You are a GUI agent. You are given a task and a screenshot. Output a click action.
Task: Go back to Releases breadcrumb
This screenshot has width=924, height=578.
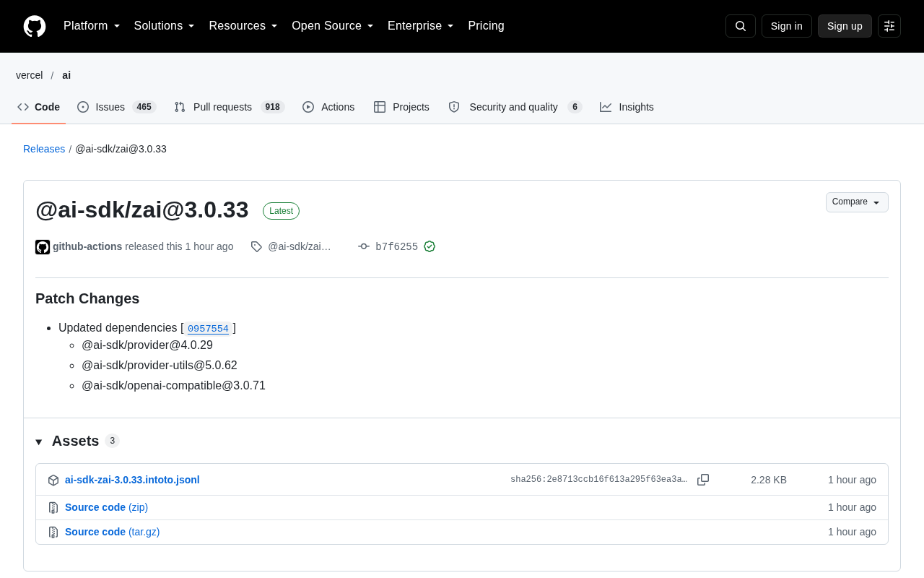point(44,149)
